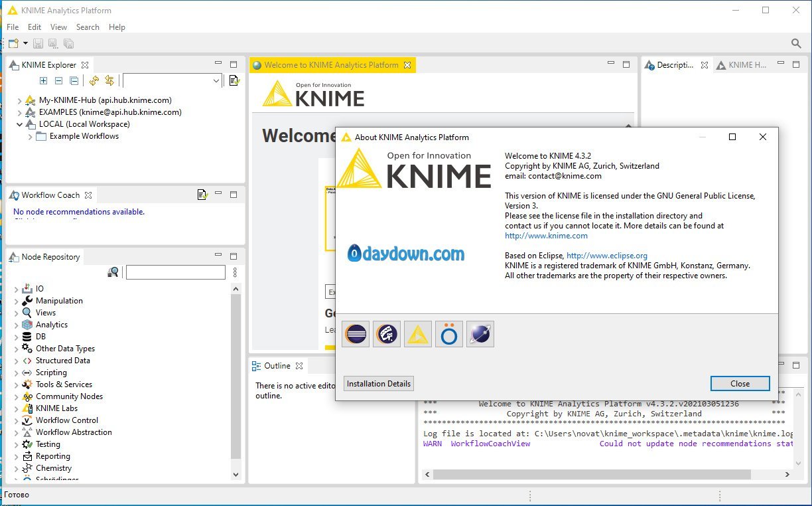Select the Chemistry category
The image size is (812, 506).
[54, 468]
